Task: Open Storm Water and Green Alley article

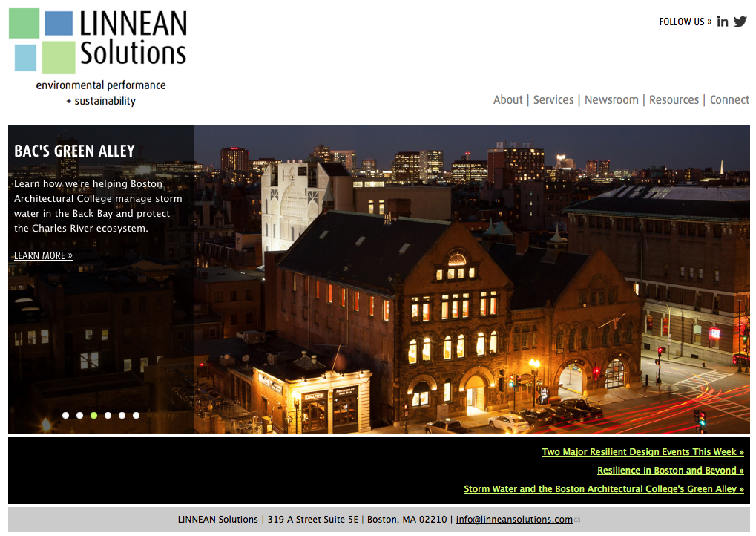Action: tap(604, 489)
